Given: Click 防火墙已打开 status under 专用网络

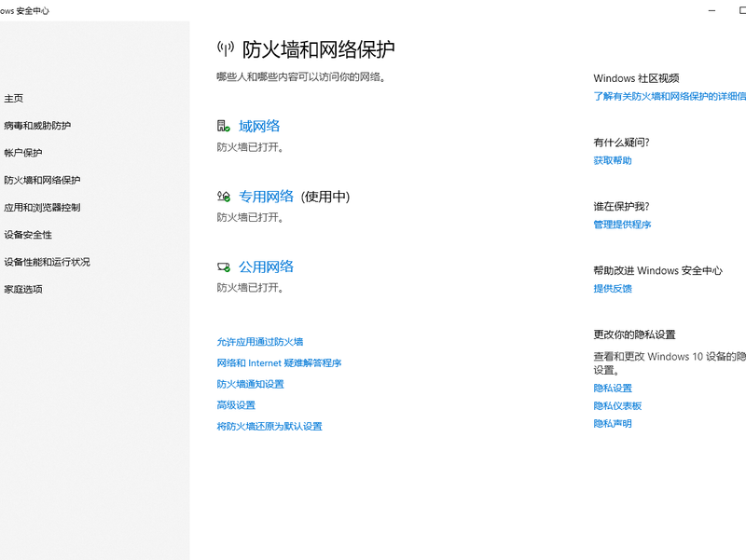Looking at the screenshot, I should tap(250, 218).
